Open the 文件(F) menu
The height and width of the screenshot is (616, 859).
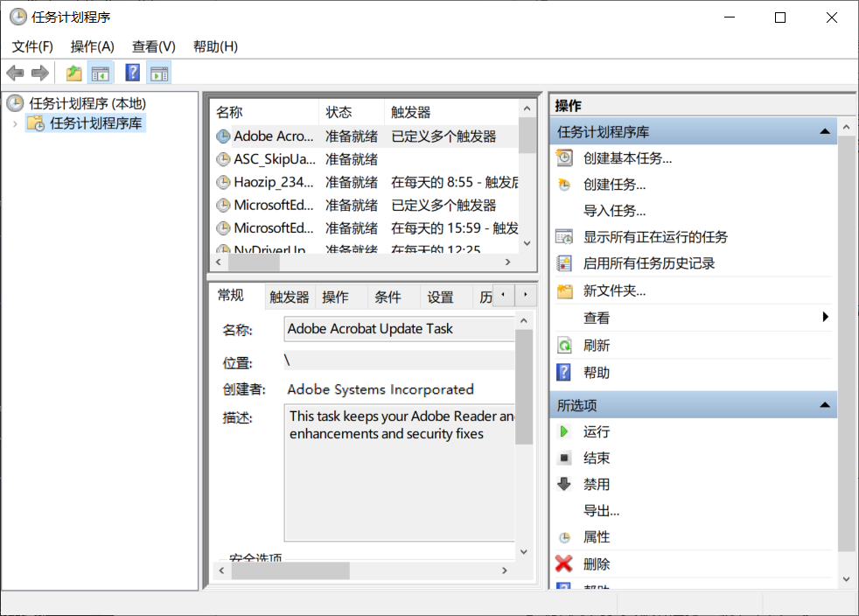point(32,46)
